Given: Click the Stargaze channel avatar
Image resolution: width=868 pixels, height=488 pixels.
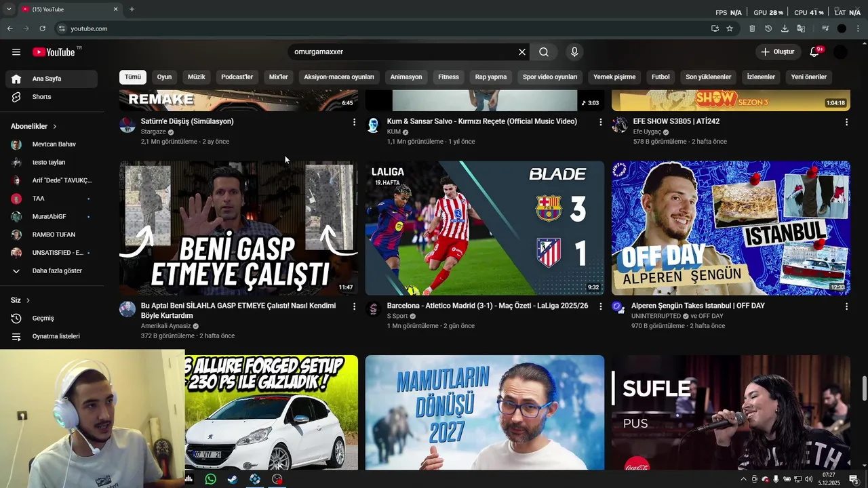Looking at the screenshot, I should (127, 125).
